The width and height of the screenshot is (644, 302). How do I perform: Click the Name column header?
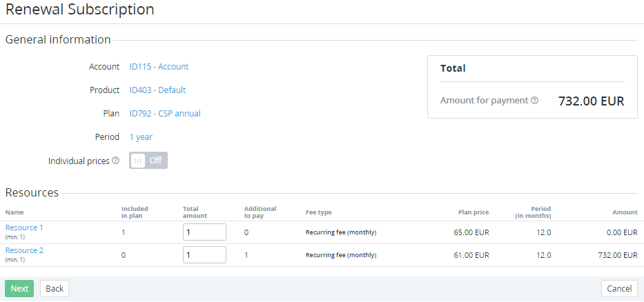click(x=14, y=212)
